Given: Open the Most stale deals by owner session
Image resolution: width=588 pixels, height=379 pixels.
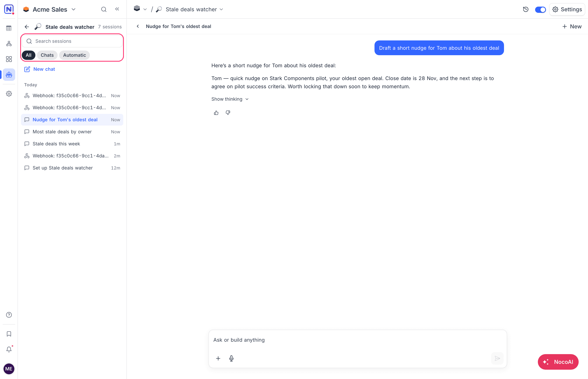Looking at the screenshot, I should (72, 132).
